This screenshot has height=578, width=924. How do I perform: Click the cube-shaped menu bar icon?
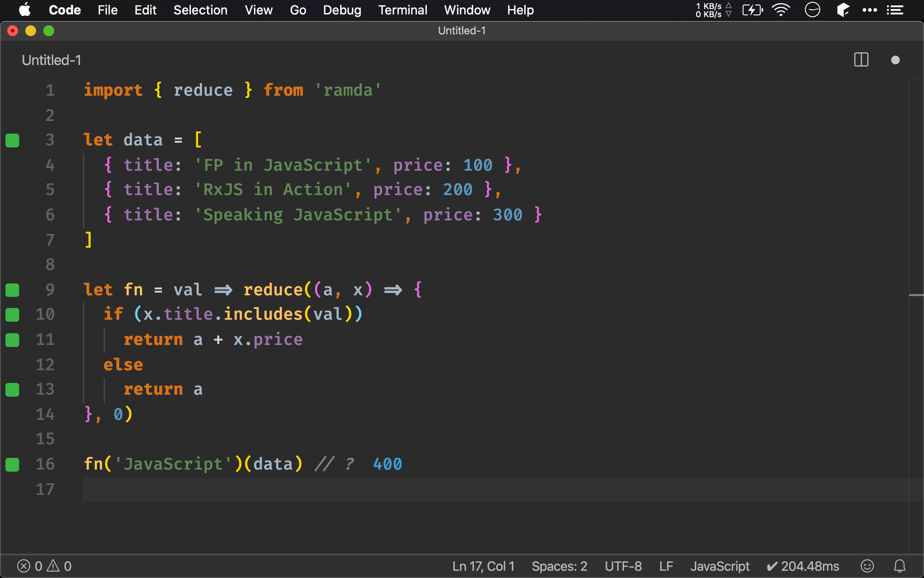[x=843, y=10]
